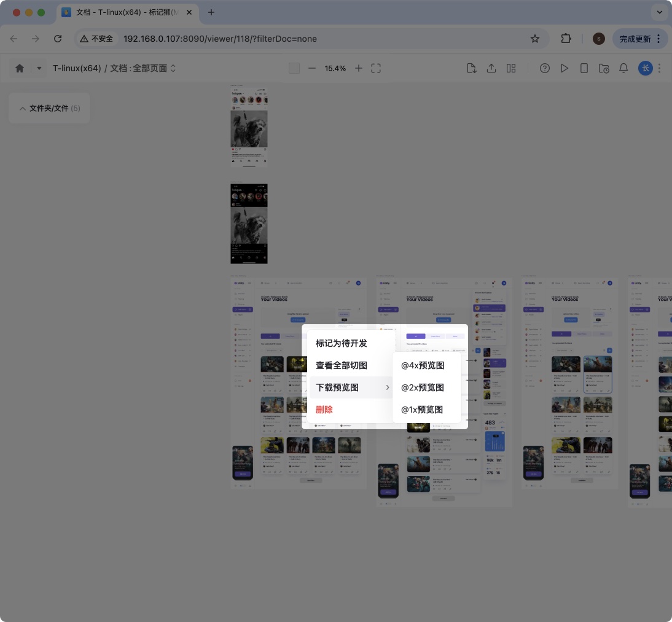Open the dropdown arrow beside home
This screenshot has height=622, width=672.
(39, 68)
